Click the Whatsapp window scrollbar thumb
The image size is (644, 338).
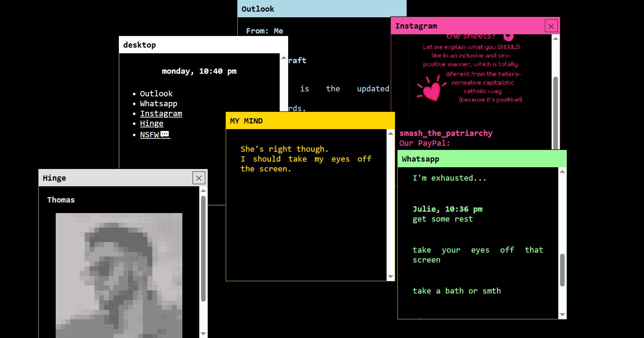[563, 270]
